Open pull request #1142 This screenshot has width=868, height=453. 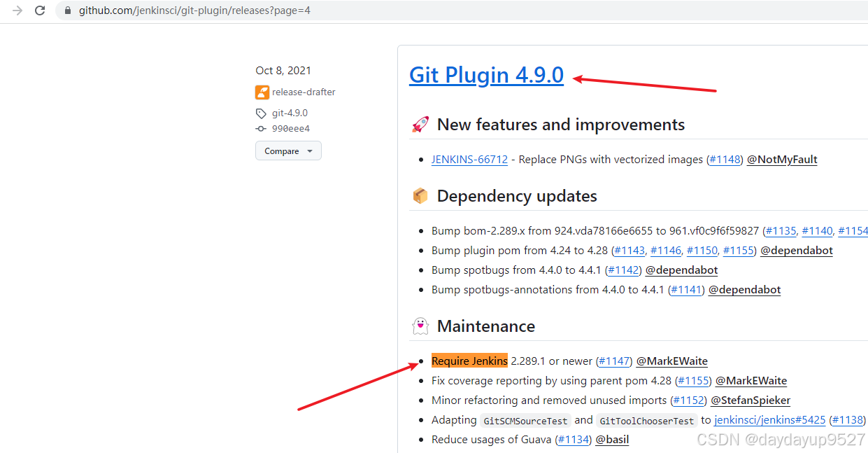[x=623, y=270]
